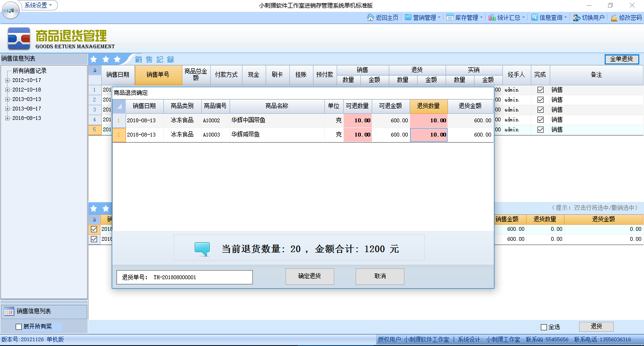The height and width of the screenshot is (346, 644).
Task: Click the 全单退货 button
Action: pos(621,59)
